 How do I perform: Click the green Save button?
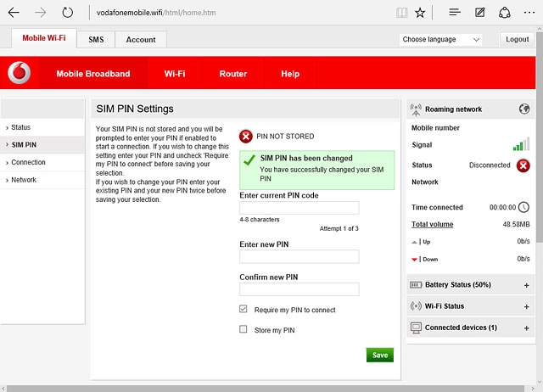click(379, 355)
